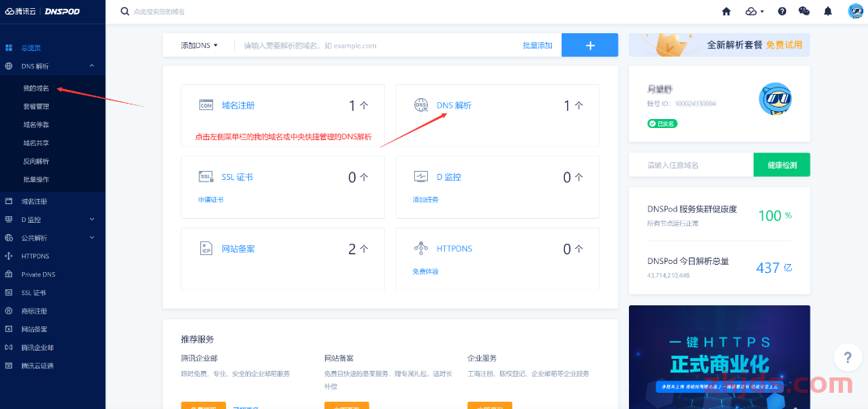Click the HTTPDNS sidebar icon
The image size is (868, 409).
pos(8,256)
